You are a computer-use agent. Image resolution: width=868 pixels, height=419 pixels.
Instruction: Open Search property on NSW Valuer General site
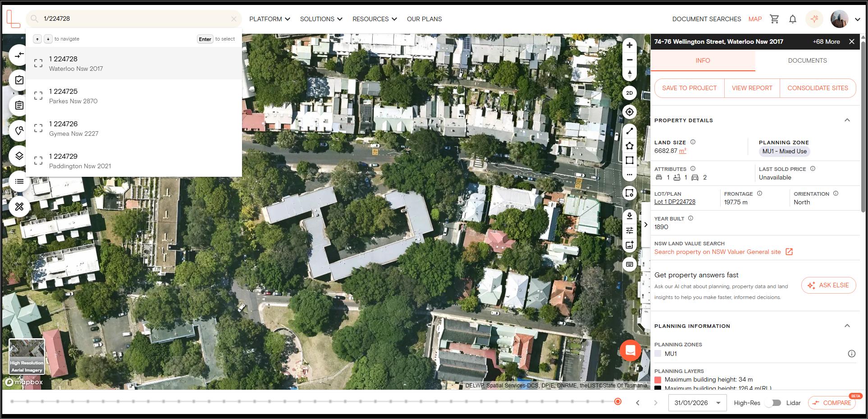tap(723, 252)
